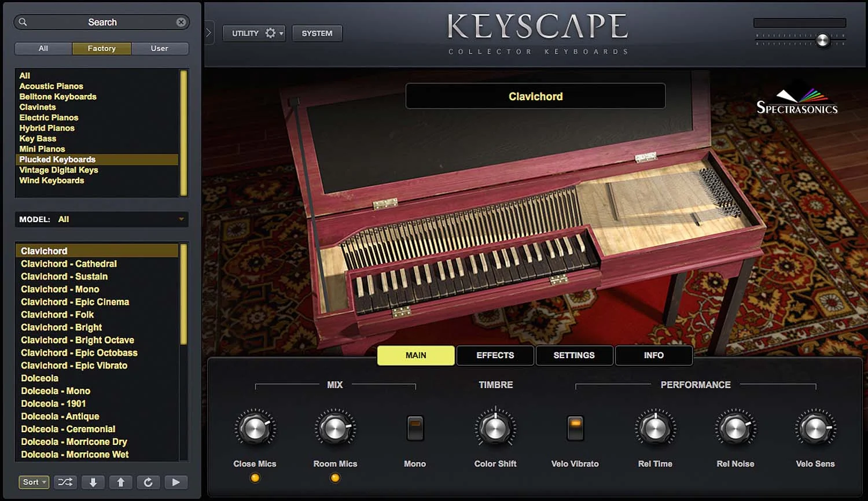Image resolution: width=868 pixels, height=501 pixels.
Task: Toggle the Velo Vibrato switch
Action: (575, 428)
